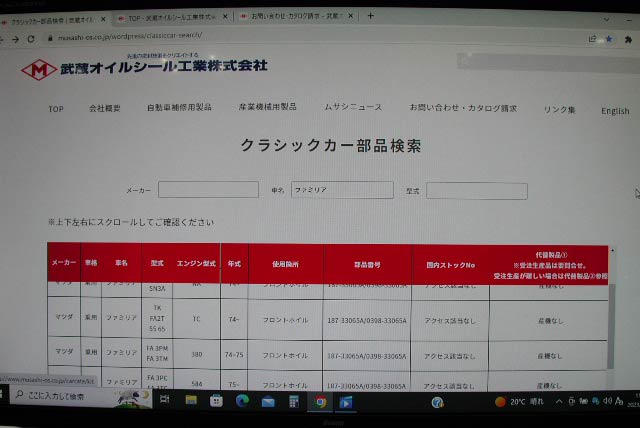Viewport: 640px width, 428px height.
Task: Open the Mail app on the taskbar
Action: (x=268, y=402)
